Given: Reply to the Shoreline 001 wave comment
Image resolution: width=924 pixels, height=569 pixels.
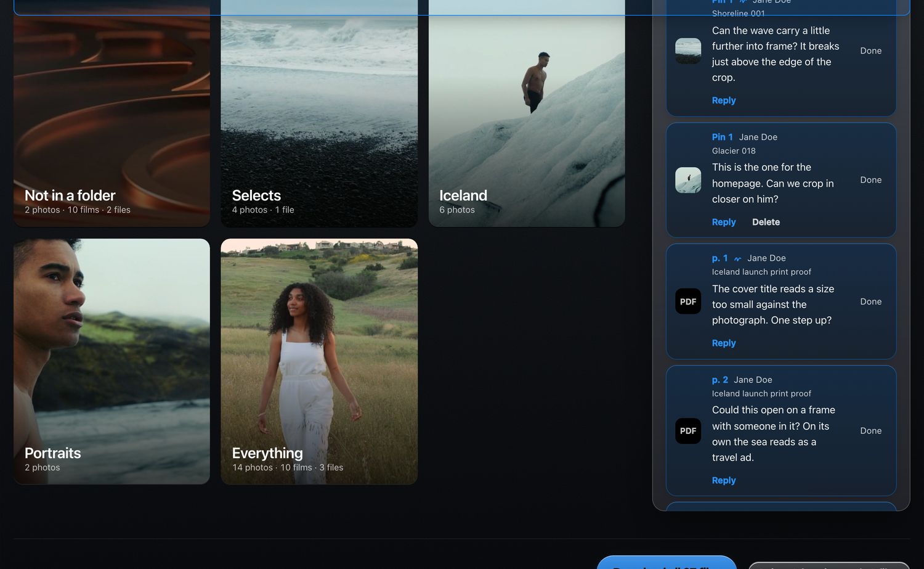Looking at the screenshot, I should pos(724,100).
